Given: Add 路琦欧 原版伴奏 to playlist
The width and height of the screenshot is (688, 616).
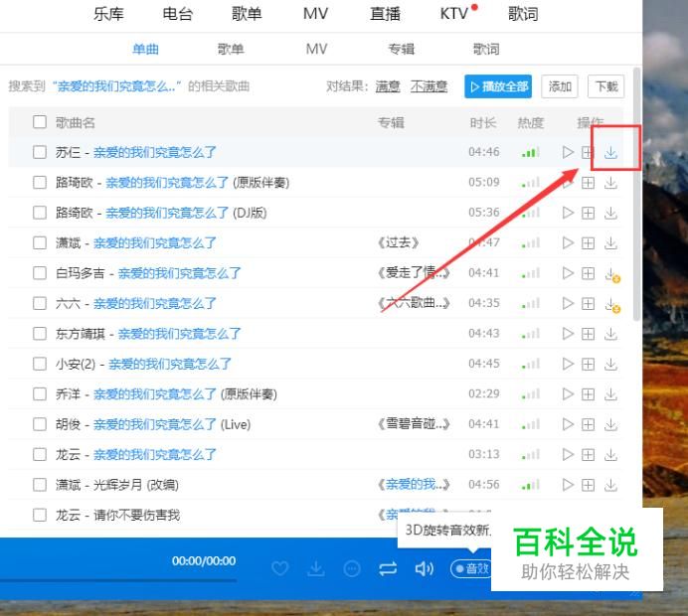Looking at the screenshot, I should (x=588, y=183).
